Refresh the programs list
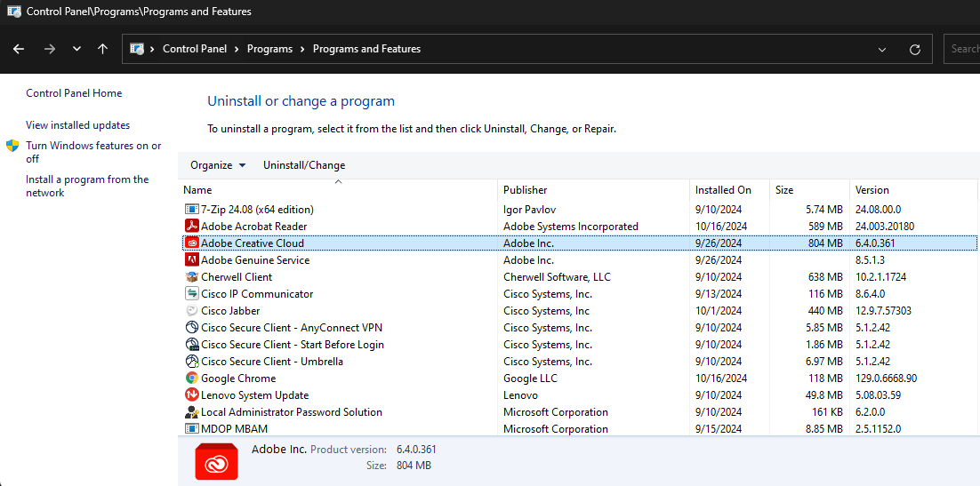Image resolution: width=980 pixels, height=486 pixels. click(x=916, y=50)
